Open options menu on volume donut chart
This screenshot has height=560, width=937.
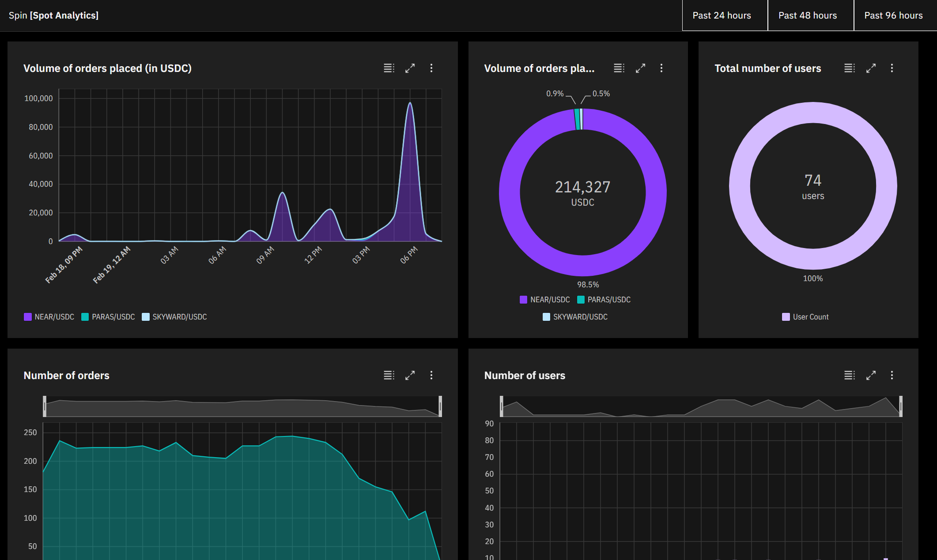[x=661, y=68]
